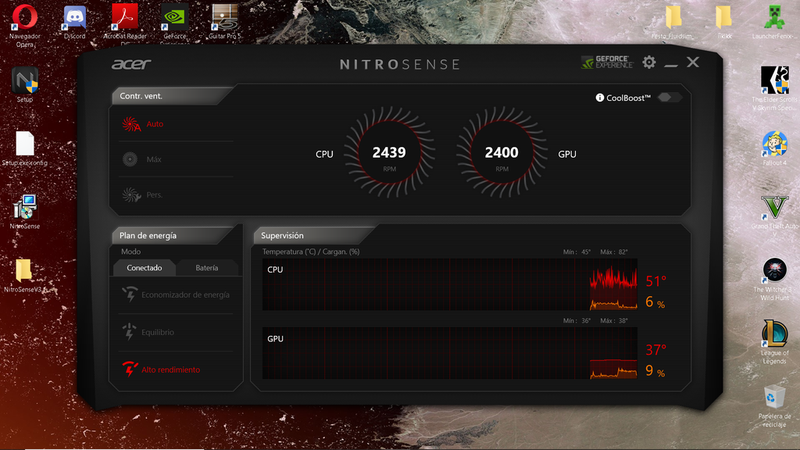
Task: Open The Witcher 3 Wild Hunt shortcut
Action: [x=774, y=279]
